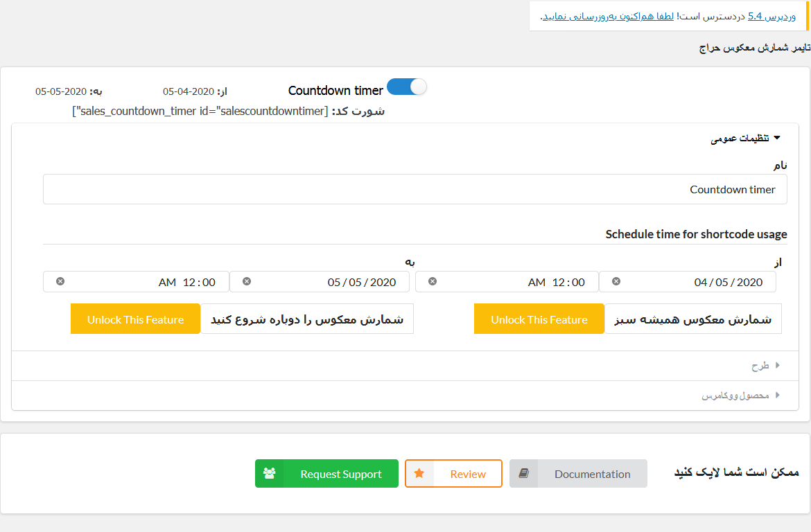
Task: Click شمارش معکوس را دوباره شروع کنید button
Action: point(307,319)
